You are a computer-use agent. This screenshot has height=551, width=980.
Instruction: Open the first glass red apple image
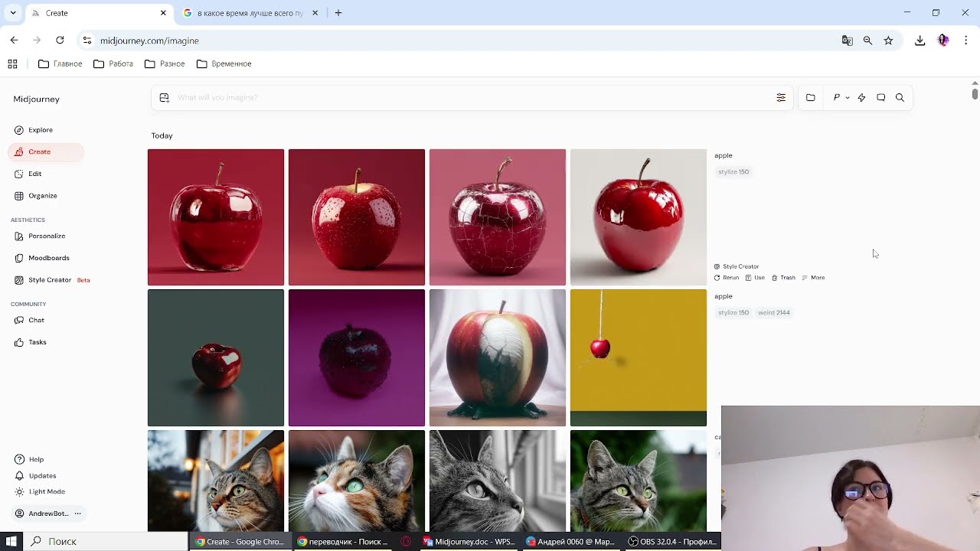[216, 217]
